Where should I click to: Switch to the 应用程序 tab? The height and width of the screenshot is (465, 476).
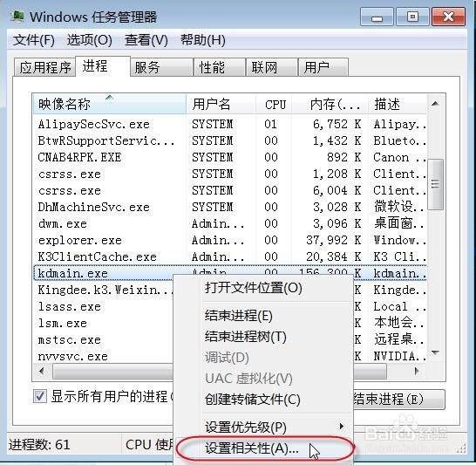pos(45,67)
